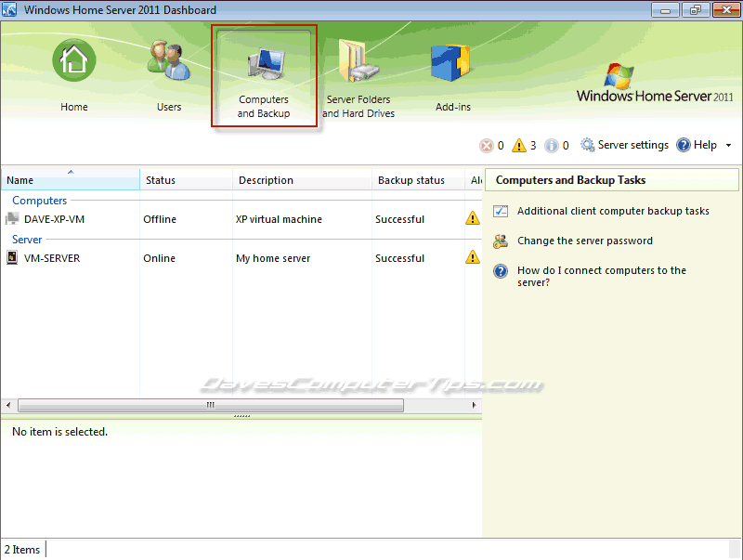This screenshot has width=743, height=560.
Task: Click the Users tab label
Action: (169, 107)
